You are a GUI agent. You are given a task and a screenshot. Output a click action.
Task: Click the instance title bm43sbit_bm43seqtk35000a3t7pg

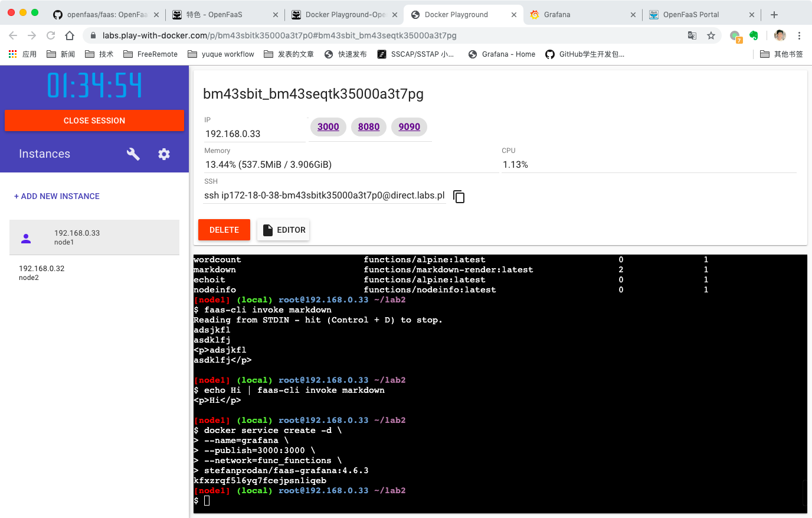click(x=313, y=94)
